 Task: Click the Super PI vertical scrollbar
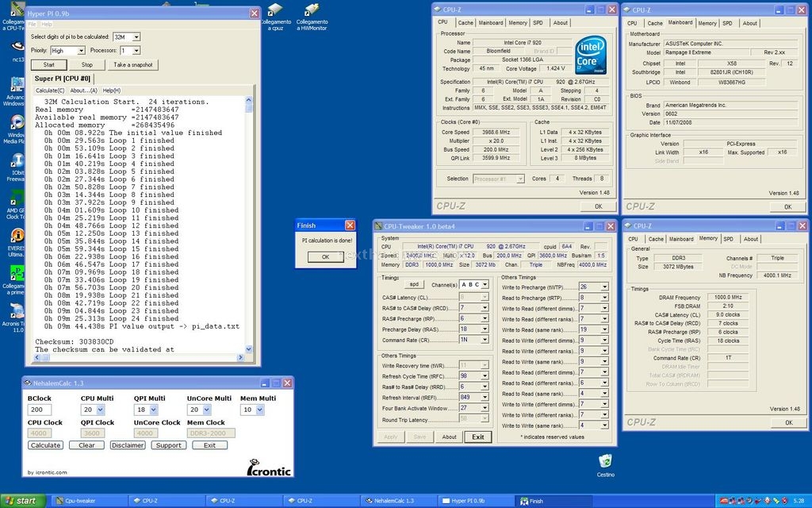coord(248,225)
